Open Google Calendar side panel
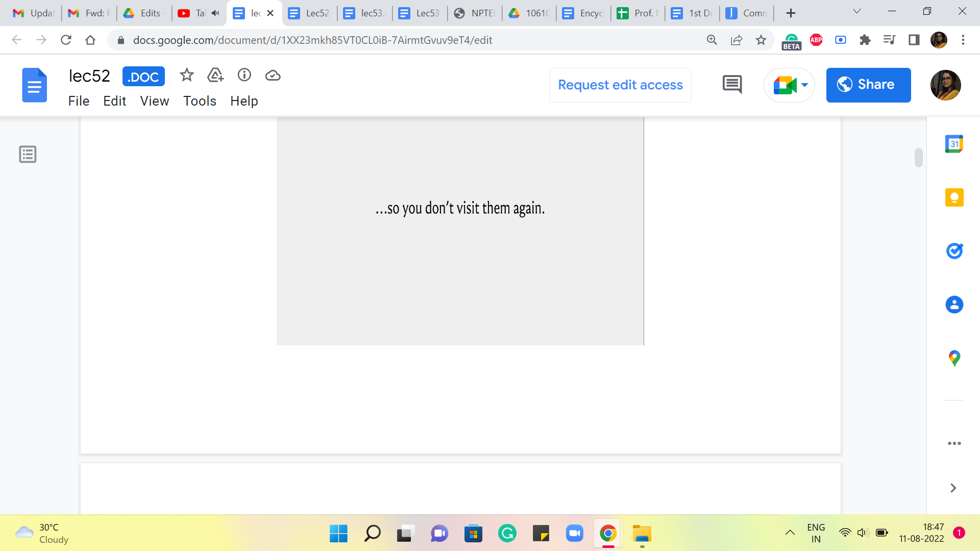This screenshot has width=980, height=551. pyautogui.click(x=954, y=144)
